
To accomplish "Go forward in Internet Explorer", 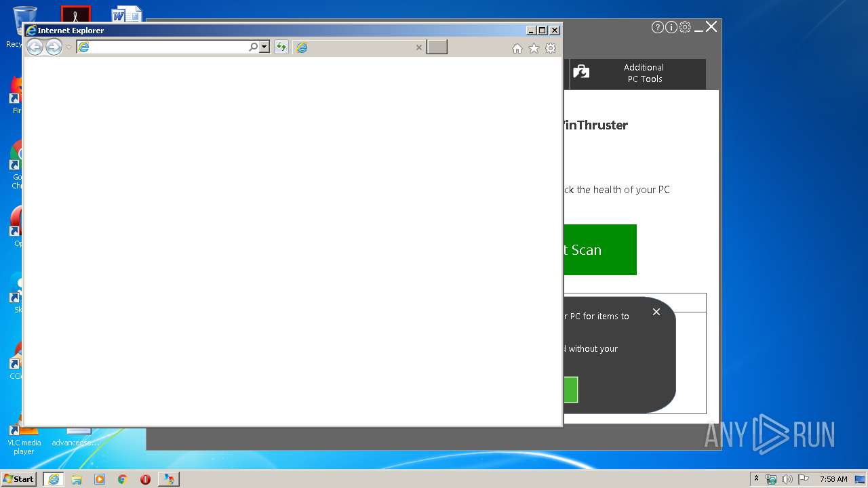I will pos(54,47).
